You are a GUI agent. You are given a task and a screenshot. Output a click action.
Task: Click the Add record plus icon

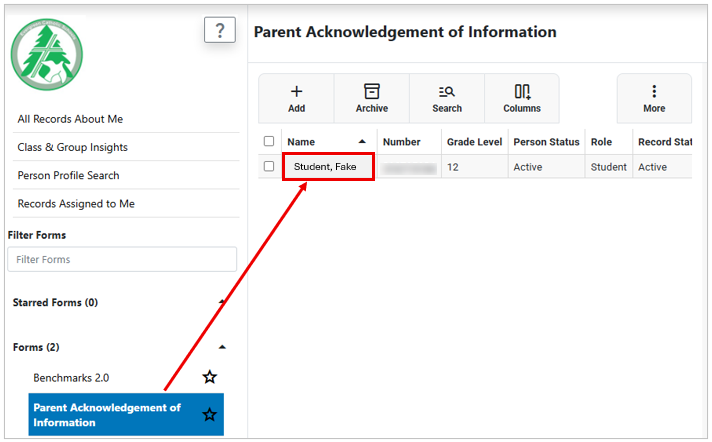pyautogui.click(x=297, y=92)
